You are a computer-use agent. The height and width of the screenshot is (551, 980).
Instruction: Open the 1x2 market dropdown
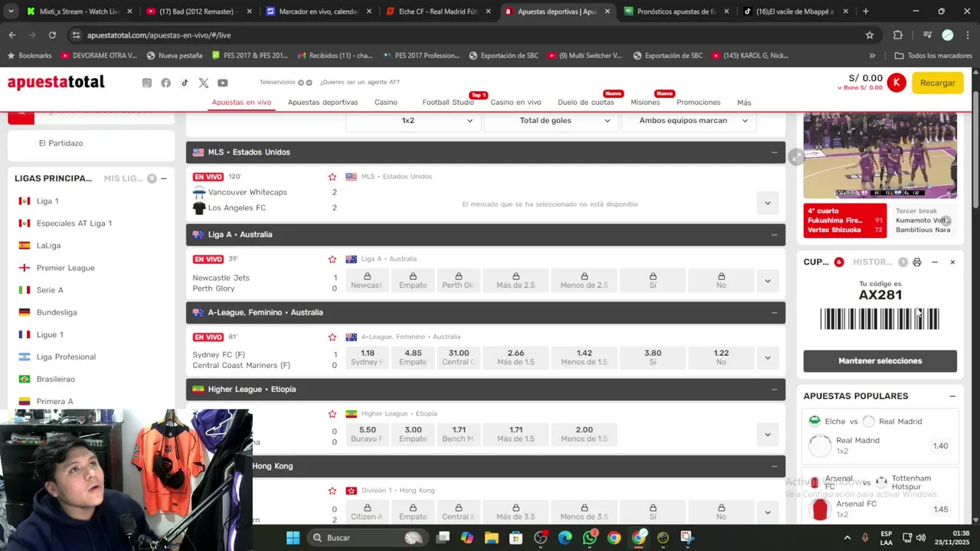[x=414, y=120]
